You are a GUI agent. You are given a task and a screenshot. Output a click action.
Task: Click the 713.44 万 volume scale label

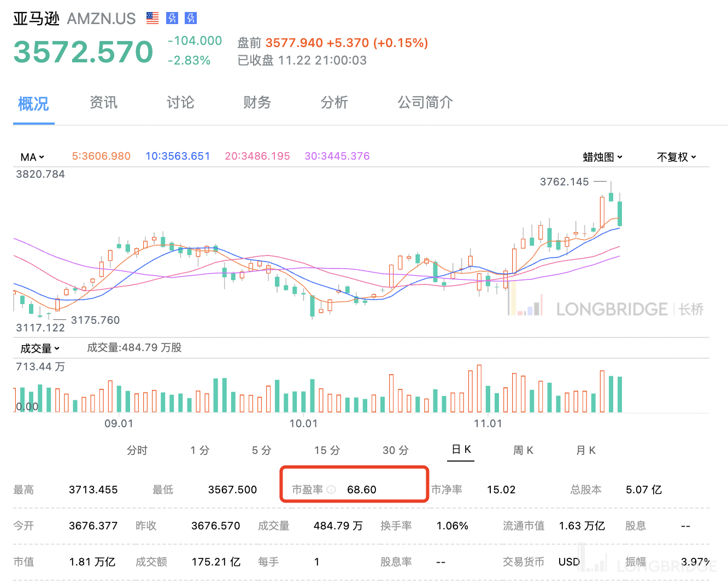[40, 366]
